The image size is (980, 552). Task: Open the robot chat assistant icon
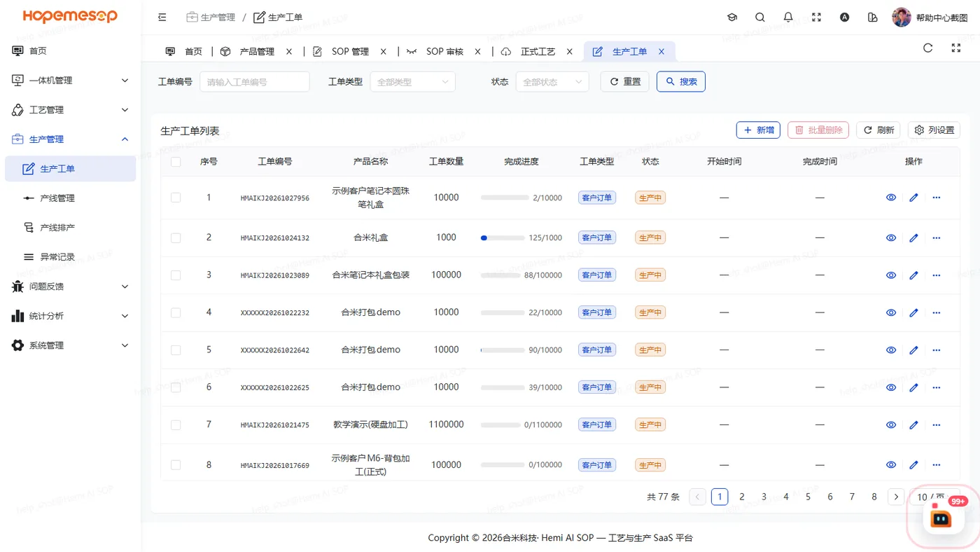941,518
